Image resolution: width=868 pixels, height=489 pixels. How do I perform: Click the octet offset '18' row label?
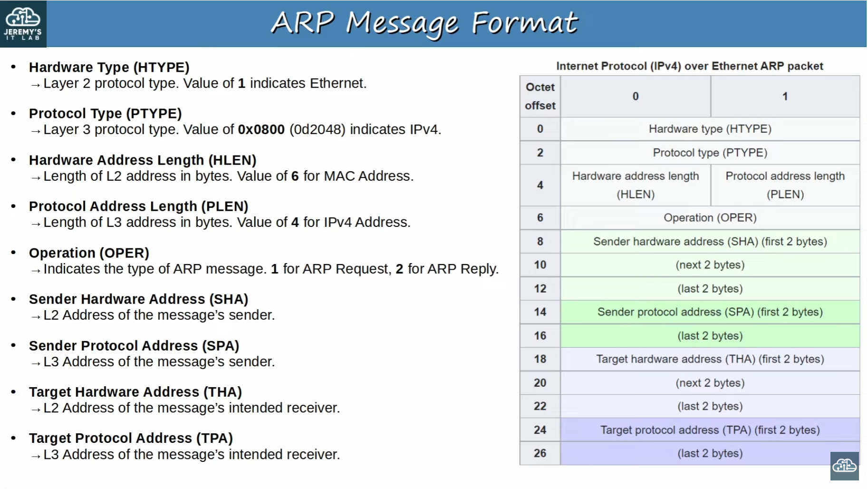540,359
